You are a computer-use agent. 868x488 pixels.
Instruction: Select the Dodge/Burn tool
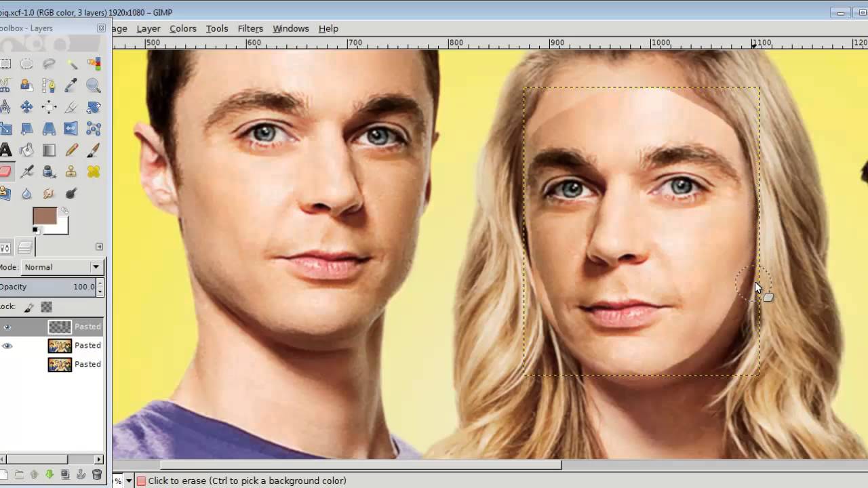[71, 194]
